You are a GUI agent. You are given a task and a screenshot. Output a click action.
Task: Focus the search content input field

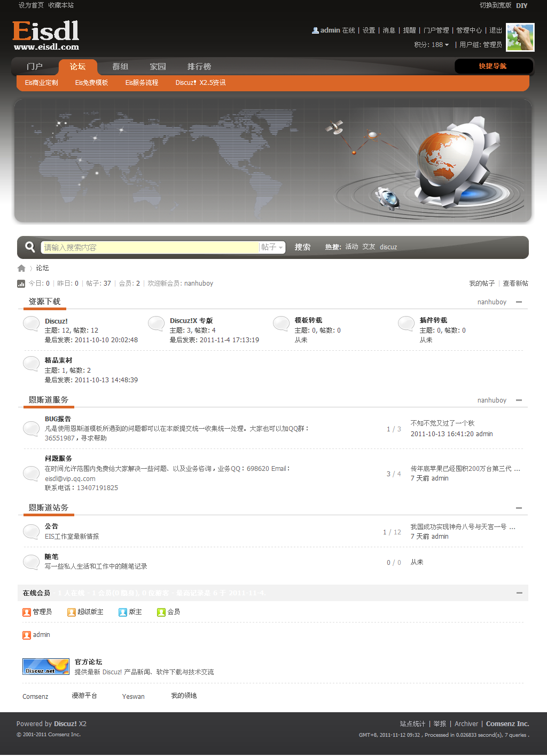[x=150, y=247]
